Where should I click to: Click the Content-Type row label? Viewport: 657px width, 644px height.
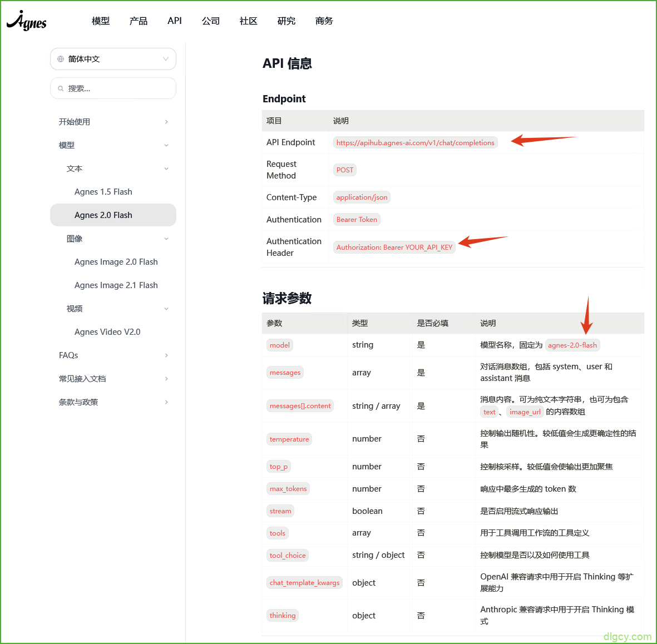(292, 197)
